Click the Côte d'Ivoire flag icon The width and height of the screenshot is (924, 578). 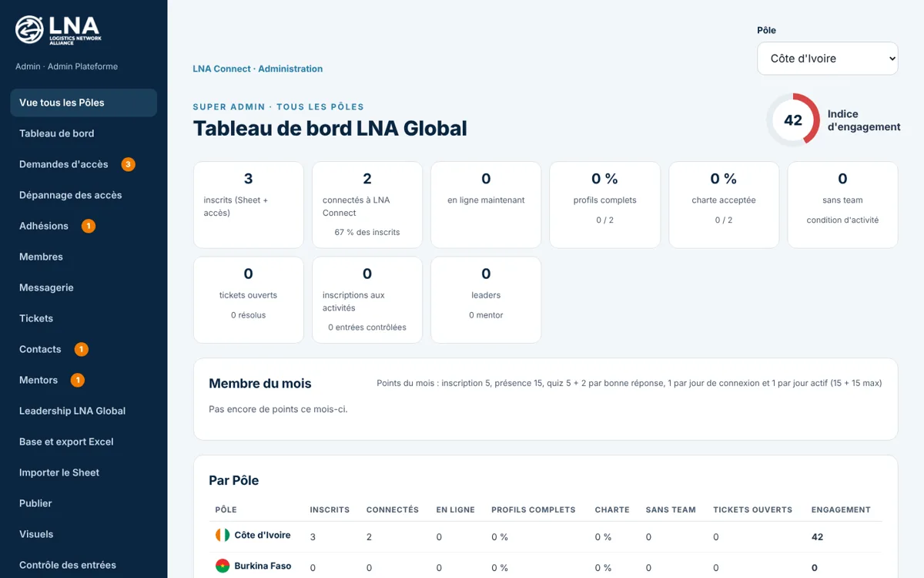point(223,535)
